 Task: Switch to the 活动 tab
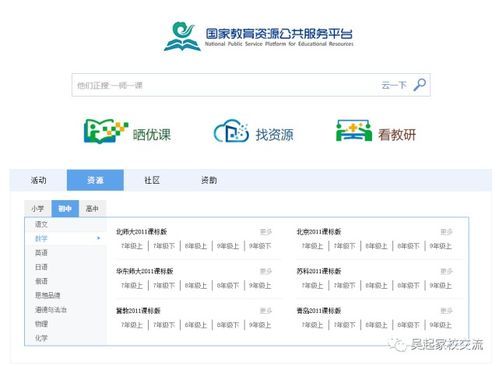[39, 180]
